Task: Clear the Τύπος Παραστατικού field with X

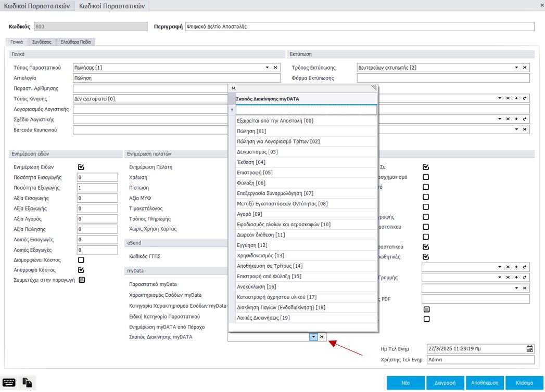Action: (275, 68)
